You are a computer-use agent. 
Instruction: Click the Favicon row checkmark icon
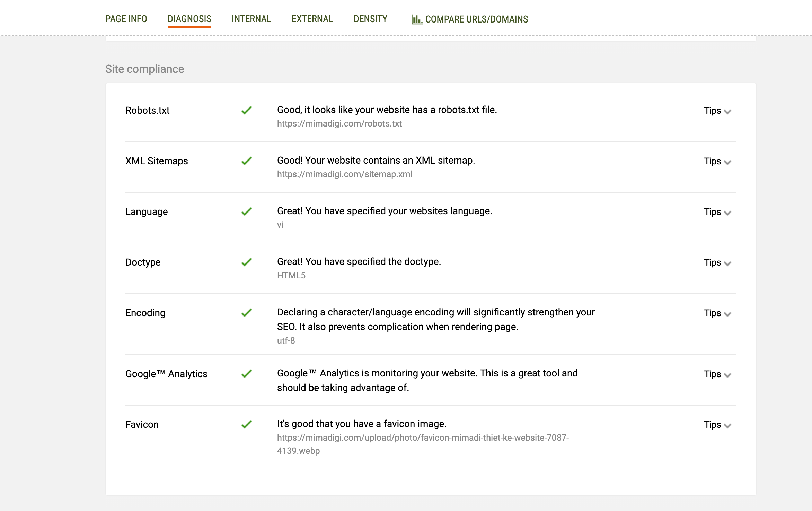tap(246, 424)
